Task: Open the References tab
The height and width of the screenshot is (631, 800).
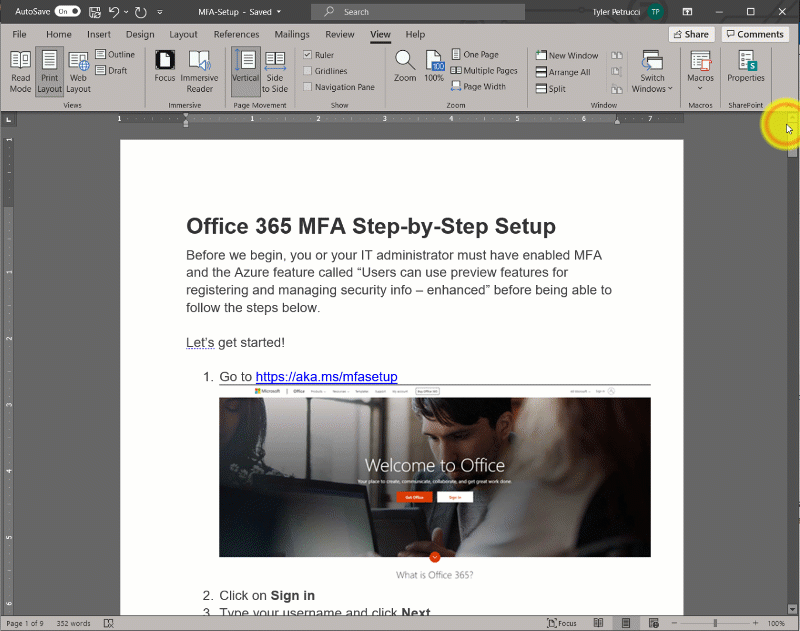Action: tap(236, 34)
